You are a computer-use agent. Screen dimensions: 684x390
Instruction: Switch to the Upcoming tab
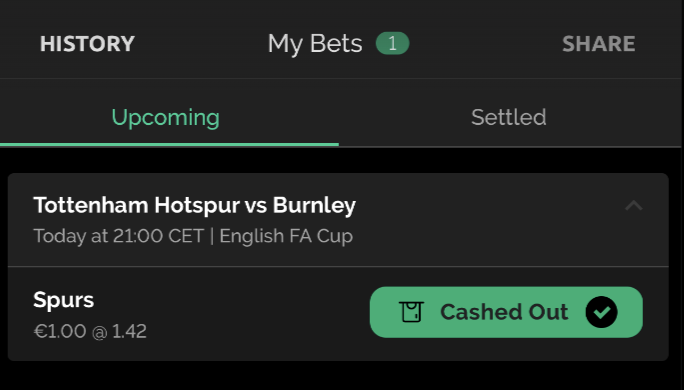point(166,117)
